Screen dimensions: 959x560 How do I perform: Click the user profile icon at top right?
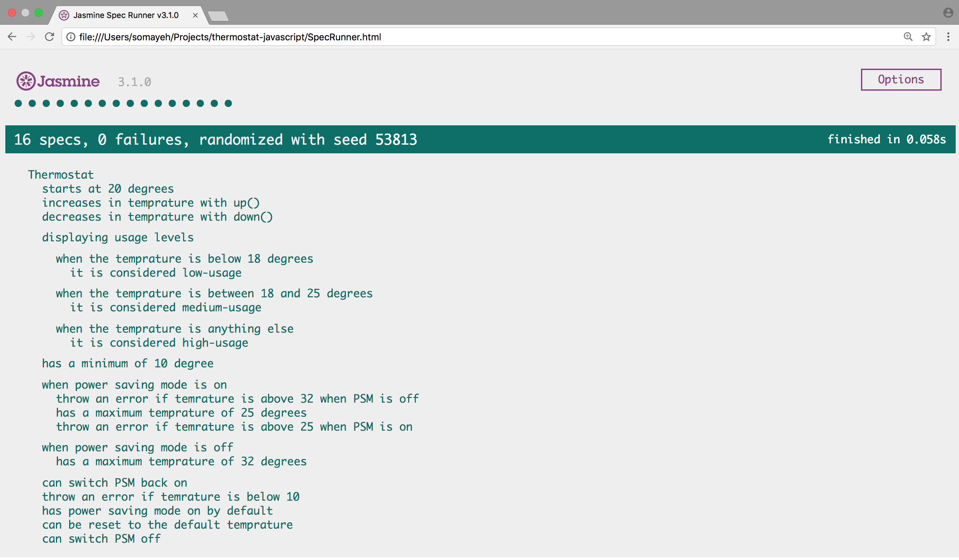click(x=948, y=13)
